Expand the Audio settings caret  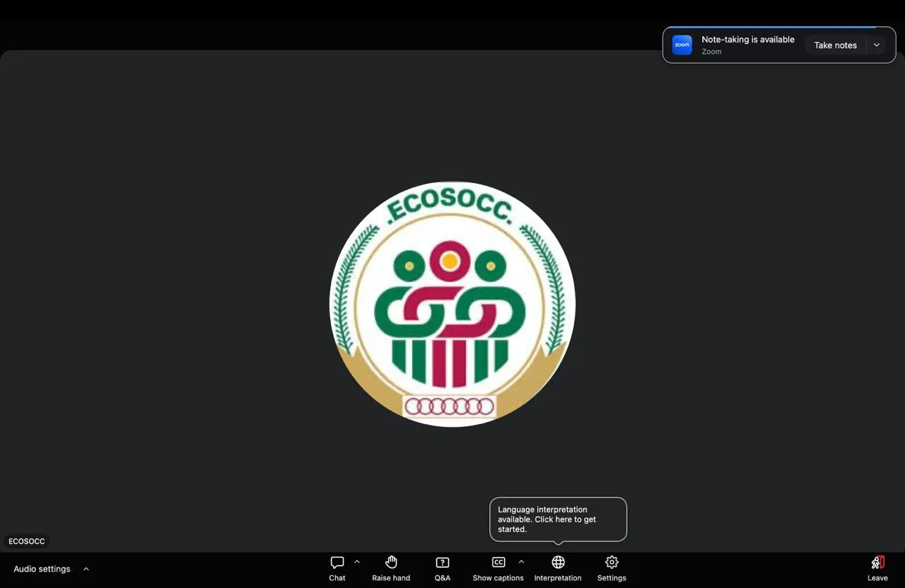(86, 569)
